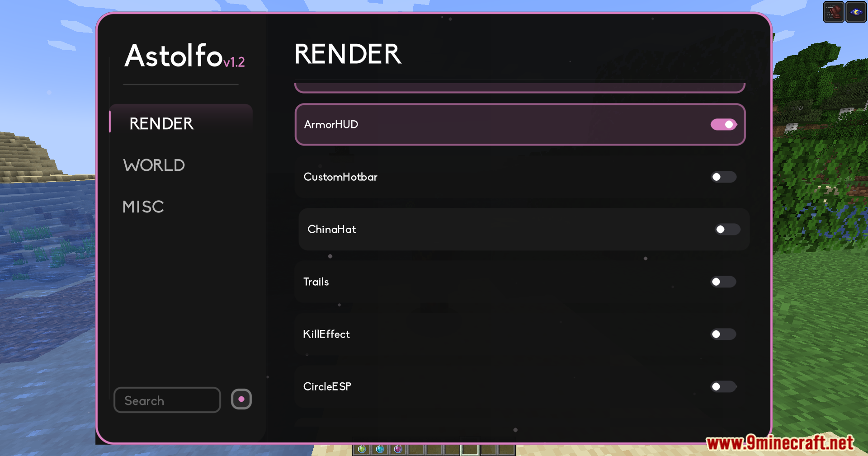This screenshot has height=456, width=868.
Task: Enable the CustomHotbar toggle
Action: pos(723,177)
